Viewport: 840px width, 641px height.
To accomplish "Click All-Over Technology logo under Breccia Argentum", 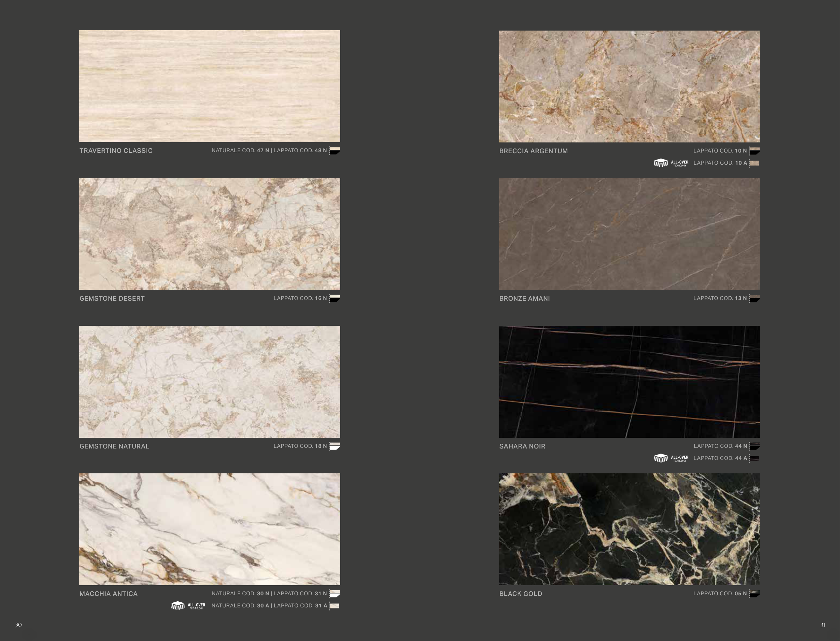I will 671,163.
